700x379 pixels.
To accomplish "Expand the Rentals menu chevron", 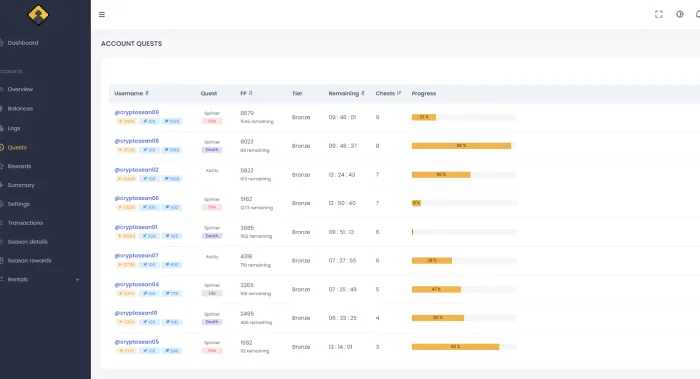I will coord(77,279).
